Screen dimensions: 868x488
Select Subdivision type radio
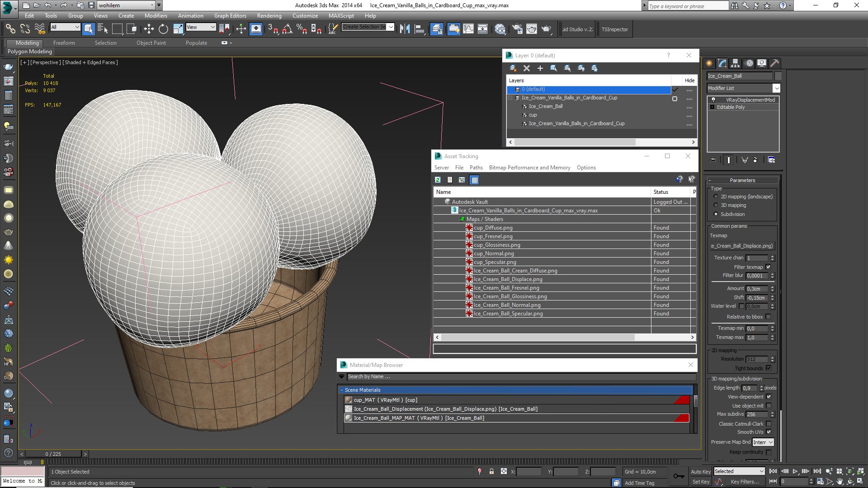tap(716, 214)
